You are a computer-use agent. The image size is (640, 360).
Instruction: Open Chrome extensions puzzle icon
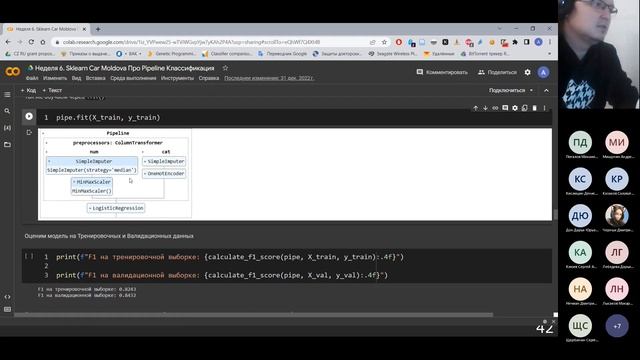point(515,42)
